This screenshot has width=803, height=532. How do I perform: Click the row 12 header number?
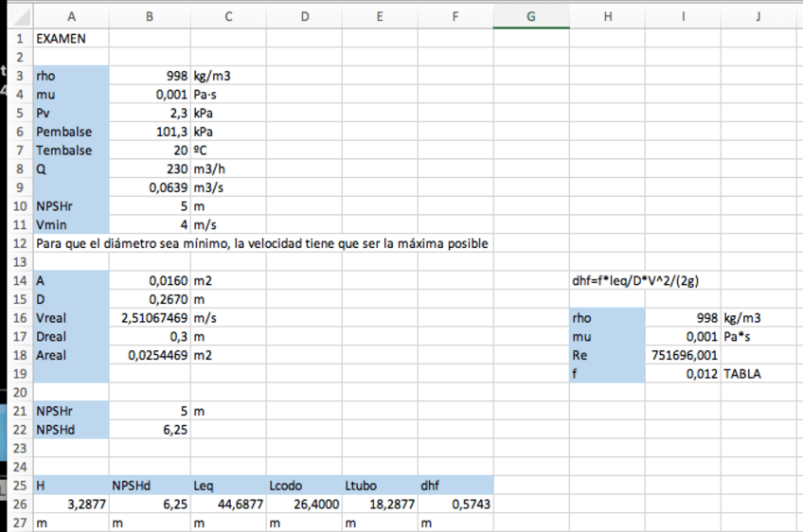point(19,243)
